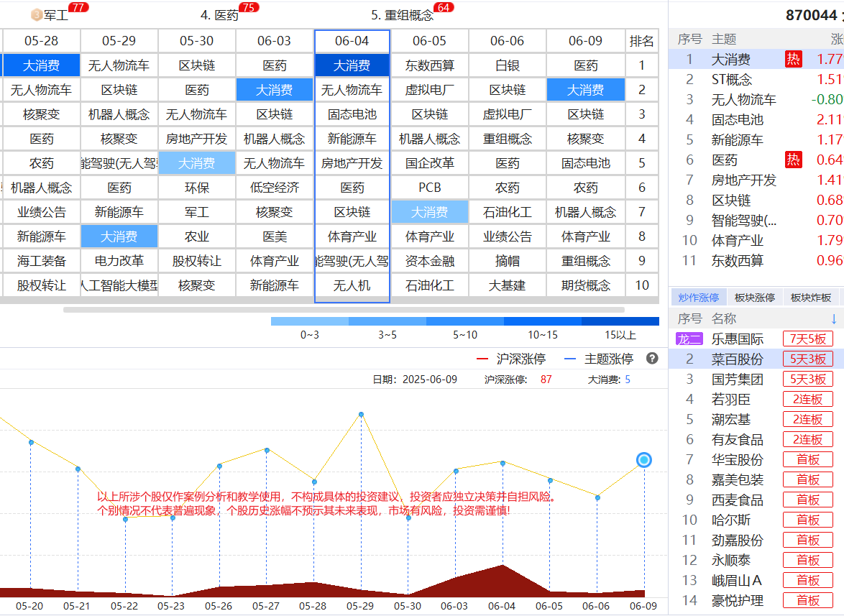Click the highlighted chart point for 06-09

pos(643,460)
